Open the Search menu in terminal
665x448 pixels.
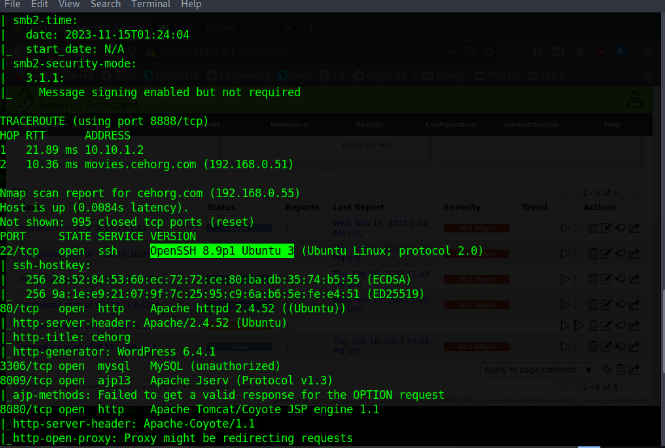pyautogui.click(x=105, y=4)
